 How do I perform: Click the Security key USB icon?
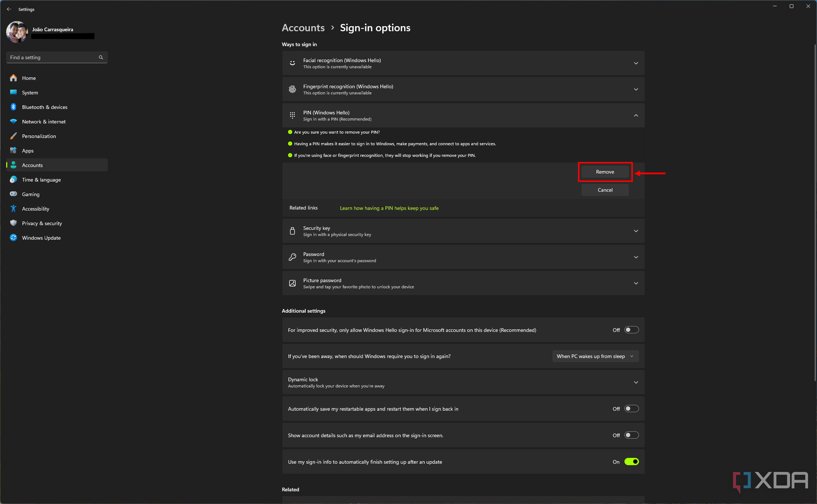[x=292, y=231]
